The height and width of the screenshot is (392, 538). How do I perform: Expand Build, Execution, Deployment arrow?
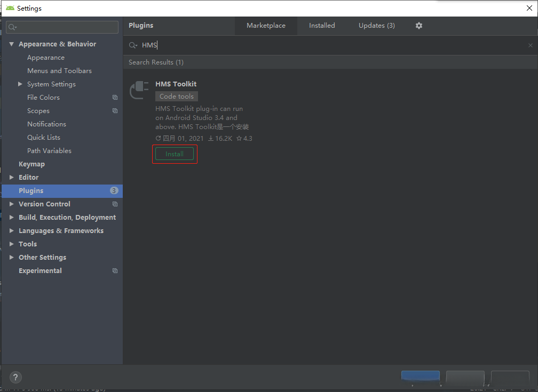pos(11,218)
